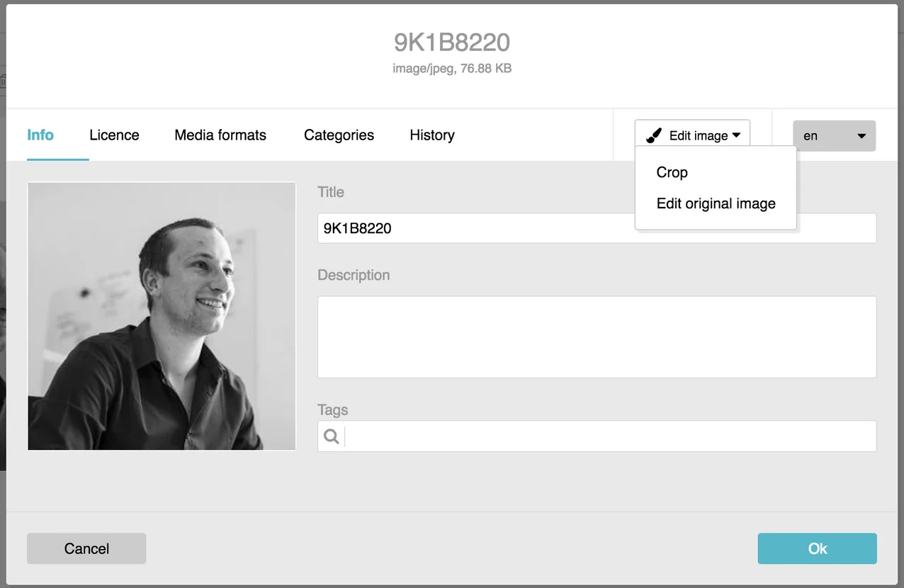Expand the language dropdown arrow

click(861, 135)
